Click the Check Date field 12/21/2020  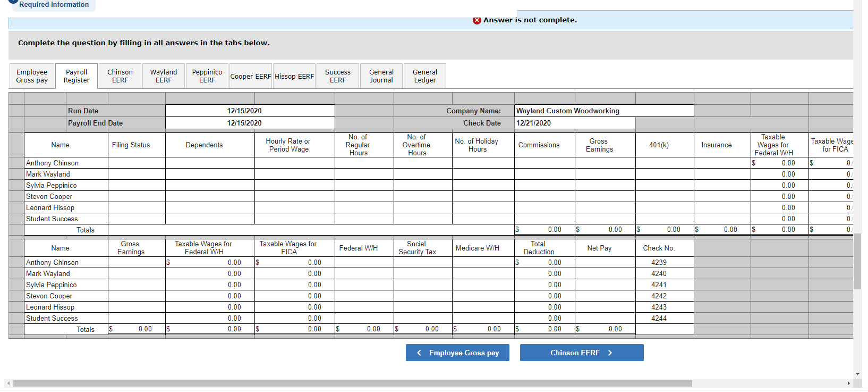575,123
